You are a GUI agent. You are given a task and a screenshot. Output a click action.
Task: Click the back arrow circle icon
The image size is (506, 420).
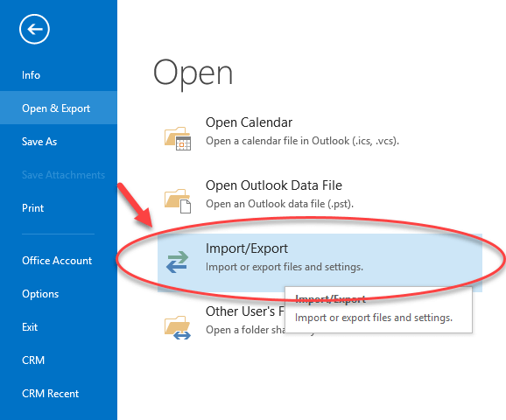(x=34, y=29)
